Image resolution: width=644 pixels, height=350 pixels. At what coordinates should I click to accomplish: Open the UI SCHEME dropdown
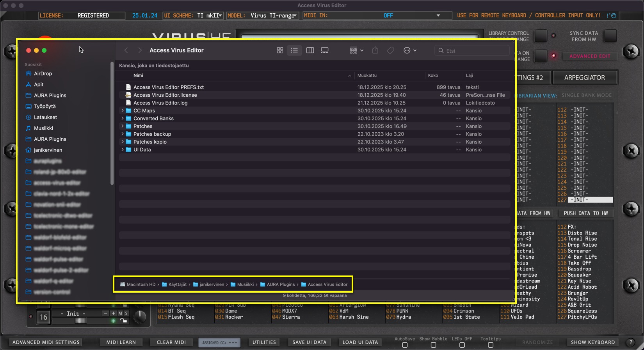(x=220, y=16)
